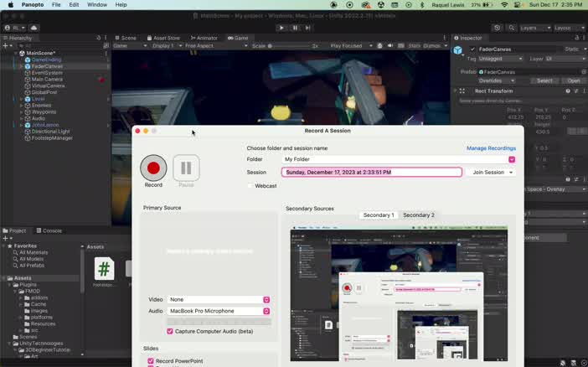Click the Join Session button
The height and width of the screenshot is (367, 588).
pos(491,172)
